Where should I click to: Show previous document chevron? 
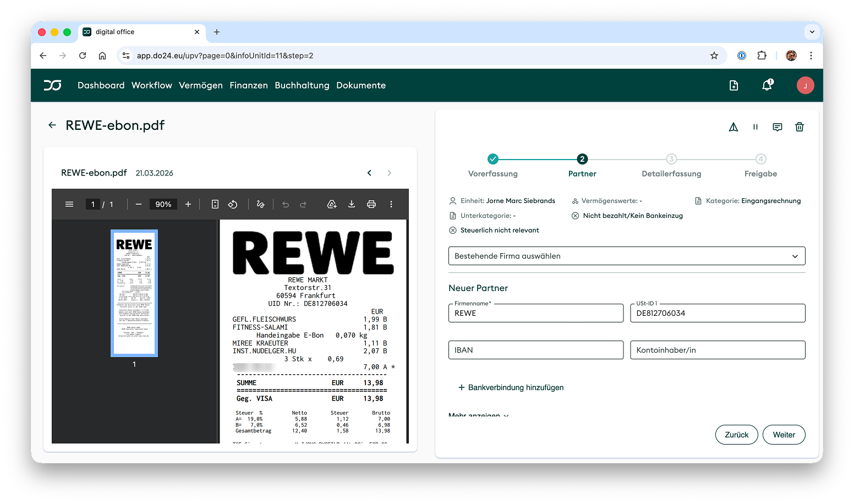click(369, 173)
